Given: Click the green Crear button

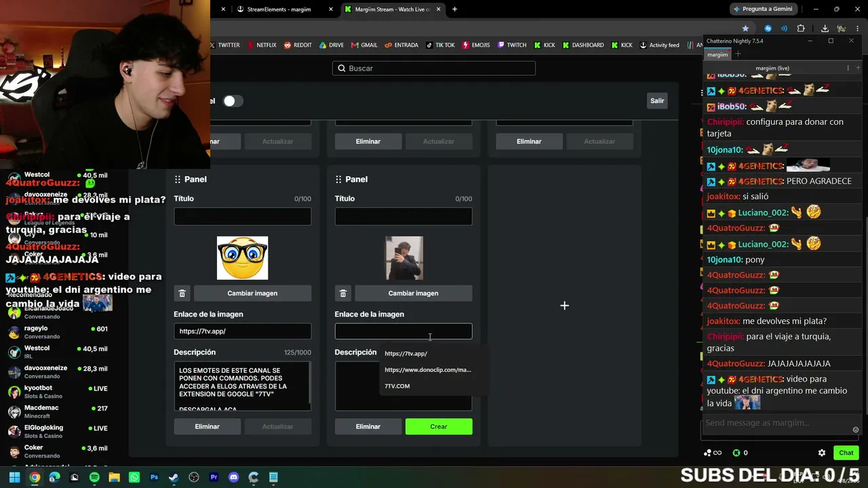Looking at the screenshot, I should (439, 427).
